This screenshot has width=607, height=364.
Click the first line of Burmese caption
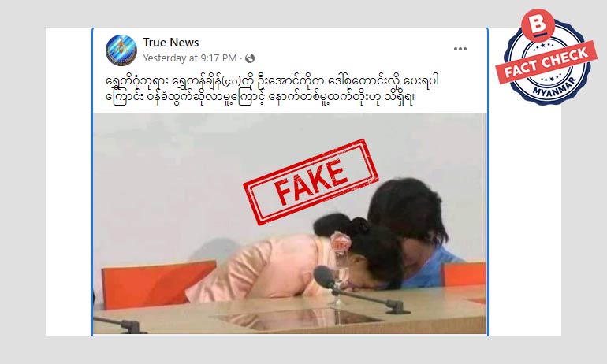tap(273, 82)
